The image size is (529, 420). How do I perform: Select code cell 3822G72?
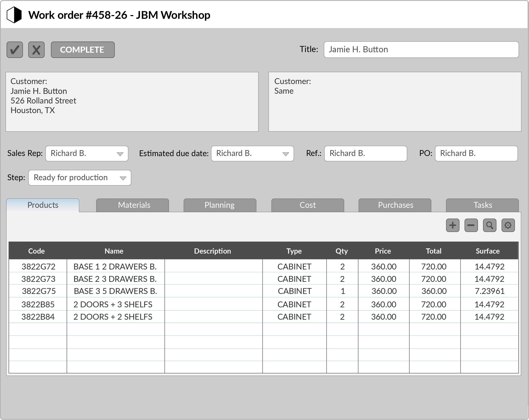click(38, 267)
